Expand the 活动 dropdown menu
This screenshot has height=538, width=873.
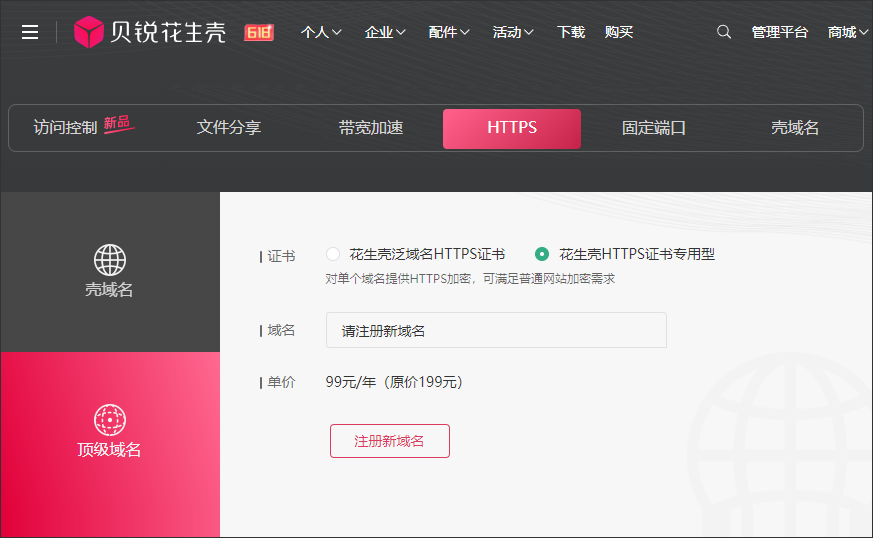click(513, 32)
